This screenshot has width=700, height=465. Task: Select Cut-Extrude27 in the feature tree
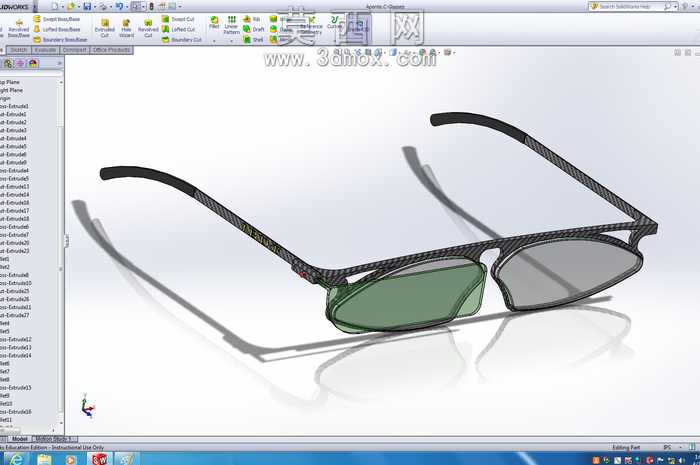(x=14, y=315)
